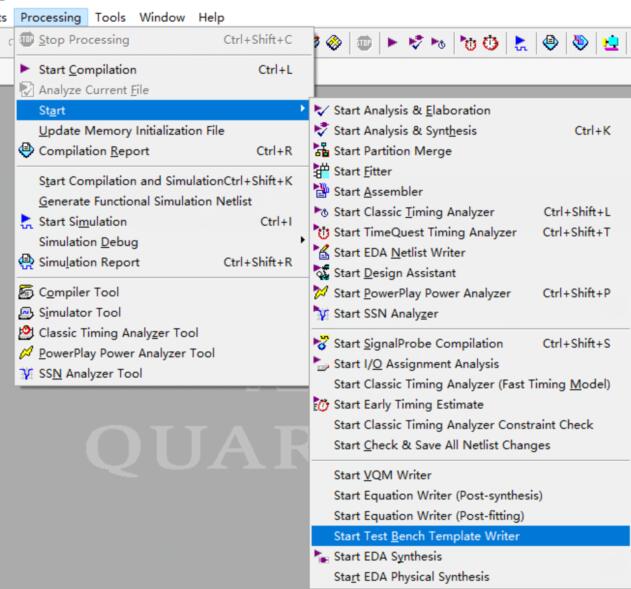
Task: Expand the Start submenu arrow
Action: click(x=302, y=108)
